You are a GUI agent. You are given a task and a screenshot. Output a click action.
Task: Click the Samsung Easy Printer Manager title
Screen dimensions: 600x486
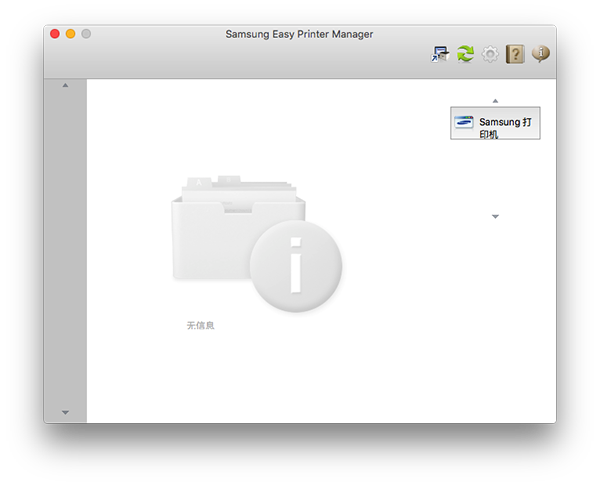tap(300, 34)
